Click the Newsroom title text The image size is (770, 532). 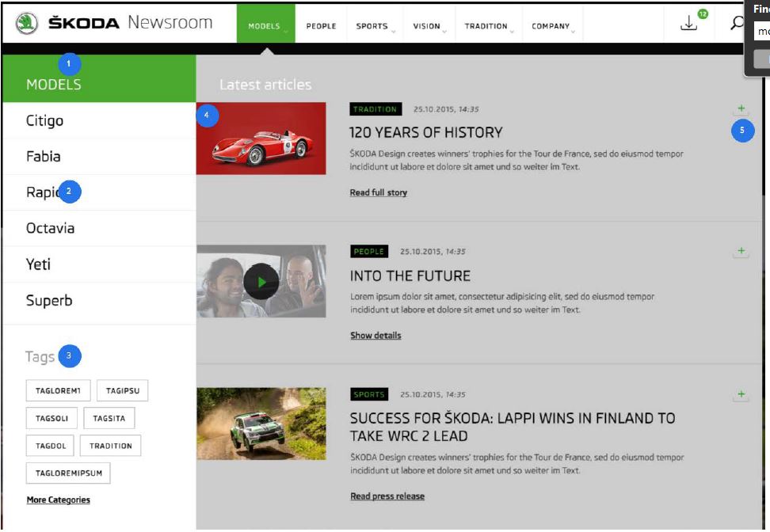170,23
